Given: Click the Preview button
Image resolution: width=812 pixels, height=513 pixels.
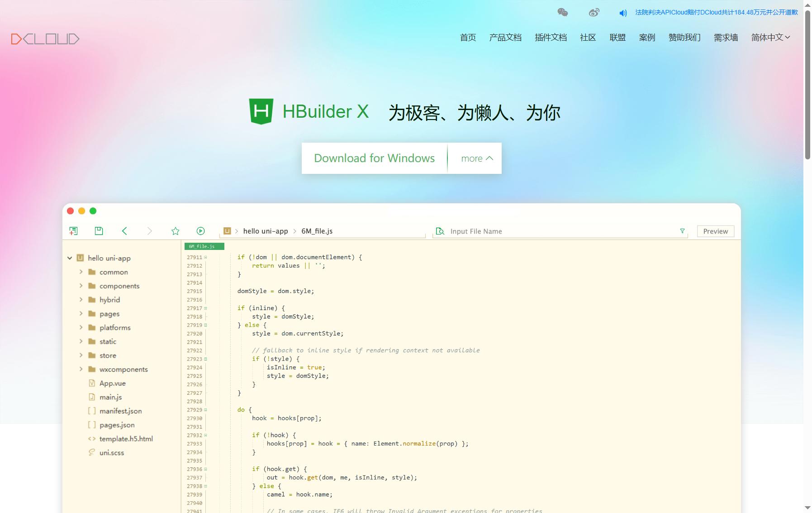Looking at the screenshot, I should click(x=715, y=231).
